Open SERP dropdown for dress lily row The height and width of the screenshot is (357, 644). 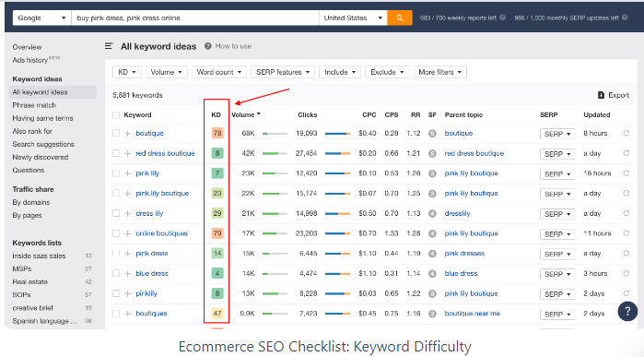[x=557, y=214]
